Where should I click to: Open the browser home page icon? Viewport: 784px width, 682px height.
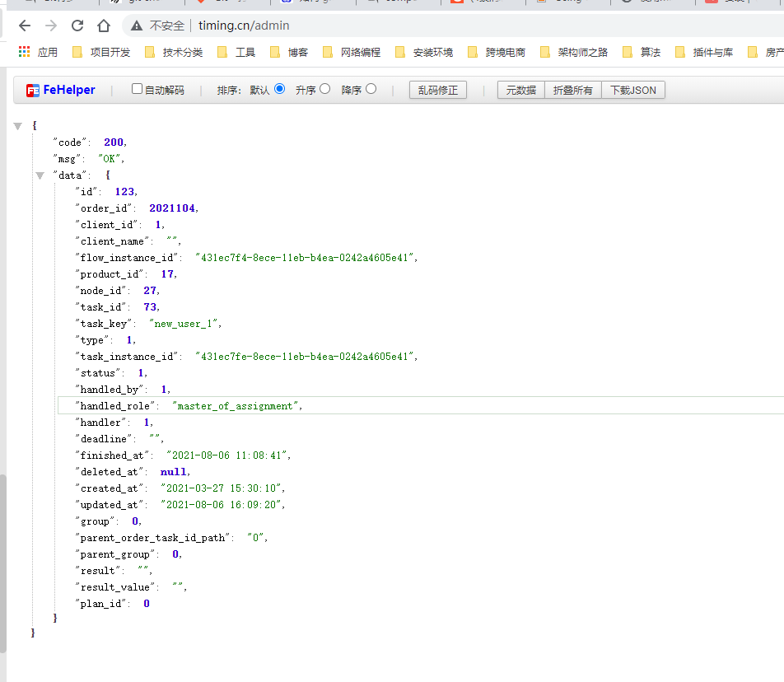pyautogui.click(x=104, y=26)
